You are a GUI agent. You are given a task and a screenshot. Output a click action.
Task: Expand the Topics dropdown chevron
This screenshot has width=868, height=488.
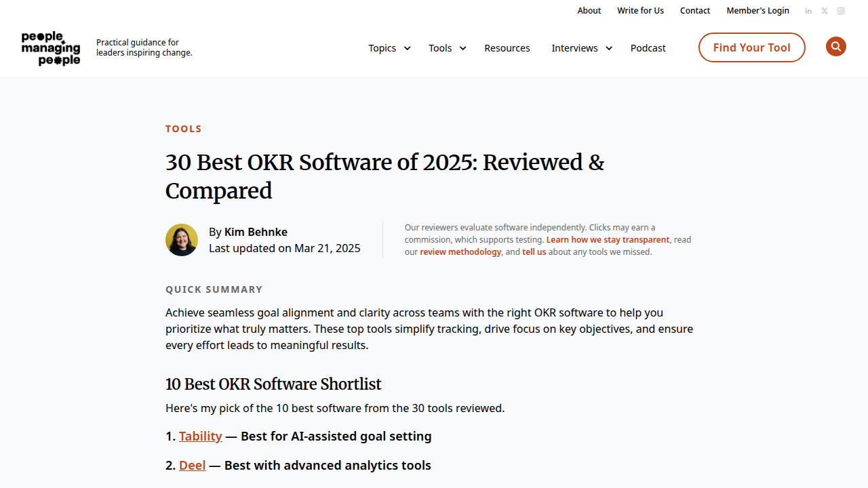(407, 48)
